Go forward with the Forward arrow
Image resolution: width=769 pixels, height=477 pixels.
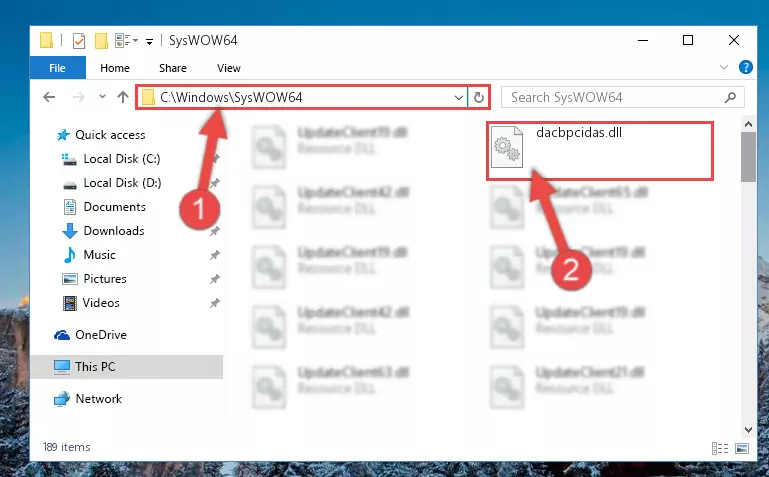pos(78,97)
